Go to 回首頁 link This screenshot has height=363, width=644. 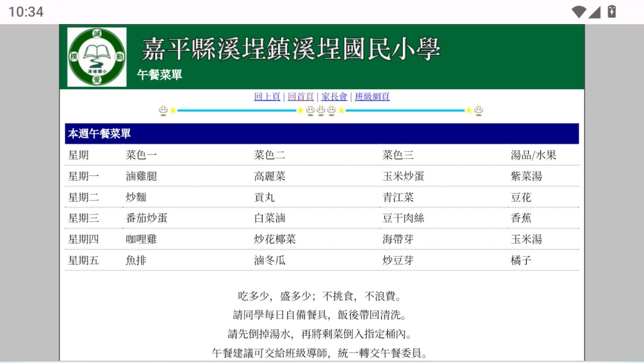point(301,97)
